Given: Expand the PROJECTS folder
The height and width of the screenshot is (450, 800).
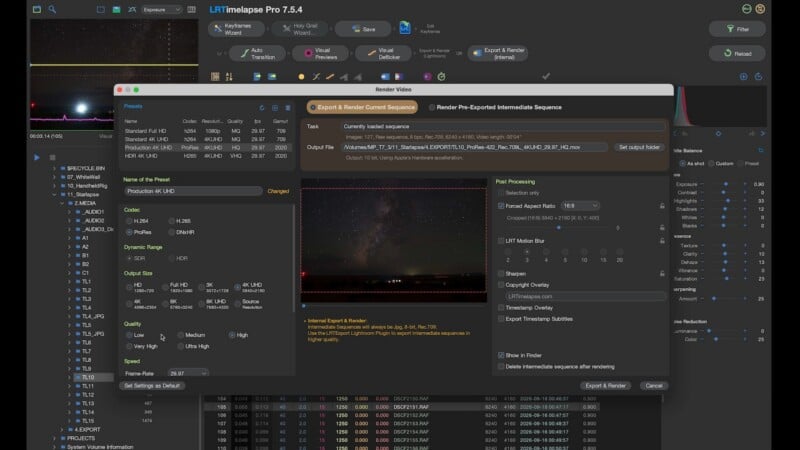Looking at the screenshot, I should pyautogui.click(x=55, y=438).
